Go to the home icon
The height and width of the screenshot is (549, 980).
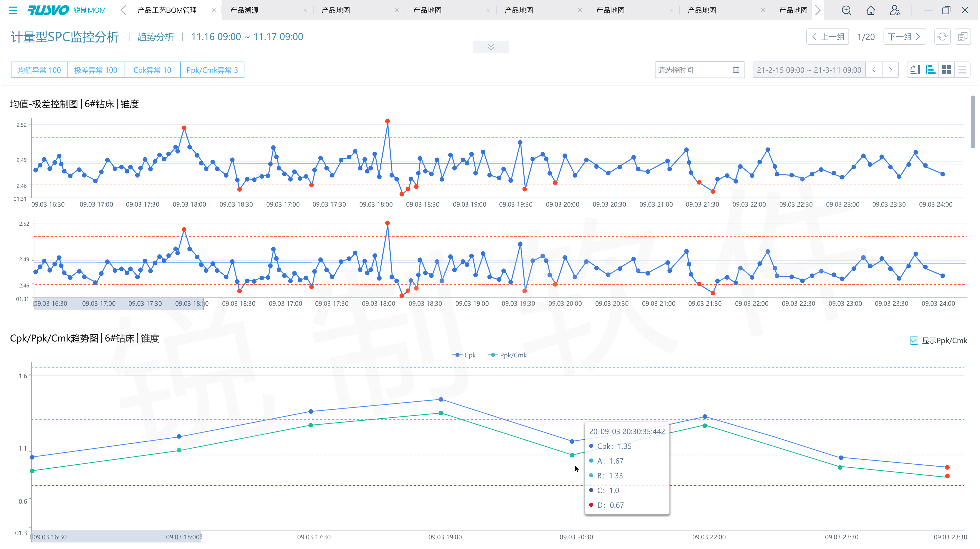tap(870, 10)
